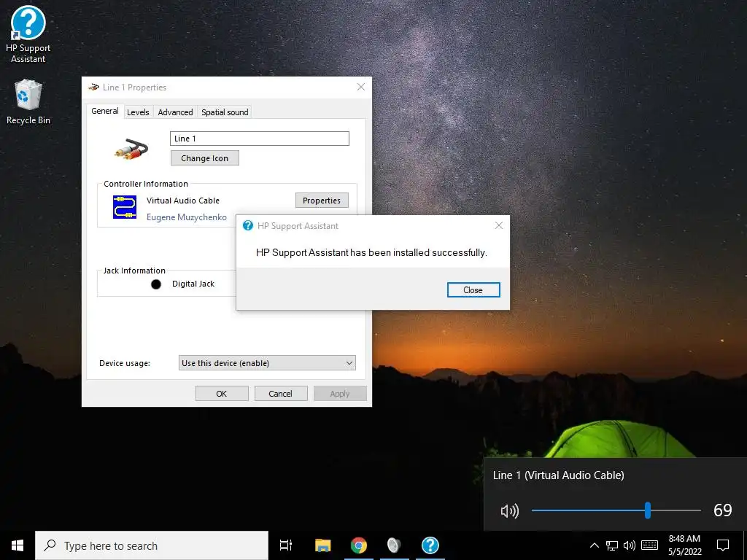Open the Action Center notifications

(723, 545)
